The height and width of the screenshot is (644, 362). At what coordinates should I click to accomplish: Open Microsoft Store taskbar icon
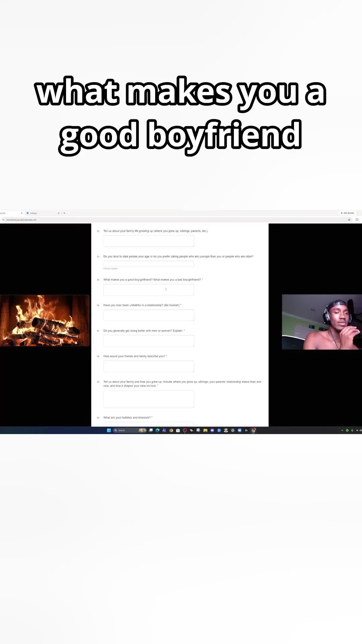(x=178, y=430)
